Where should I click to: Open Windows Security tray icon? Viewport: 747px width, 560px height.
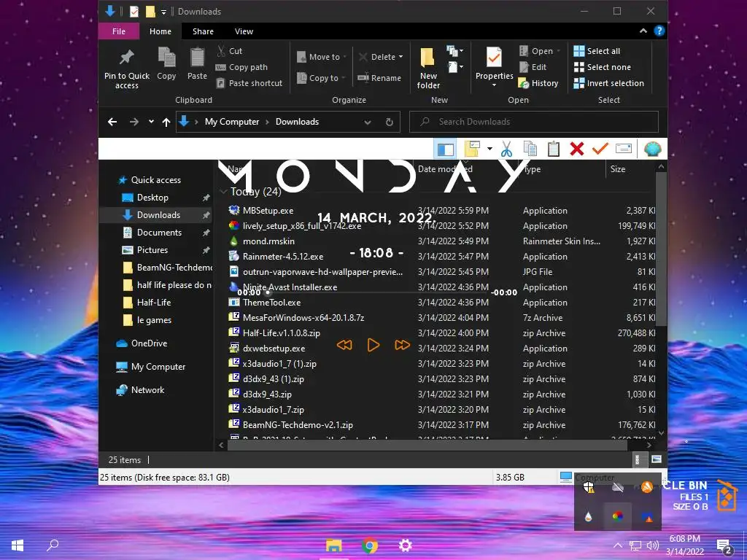(x=589, y=486)
